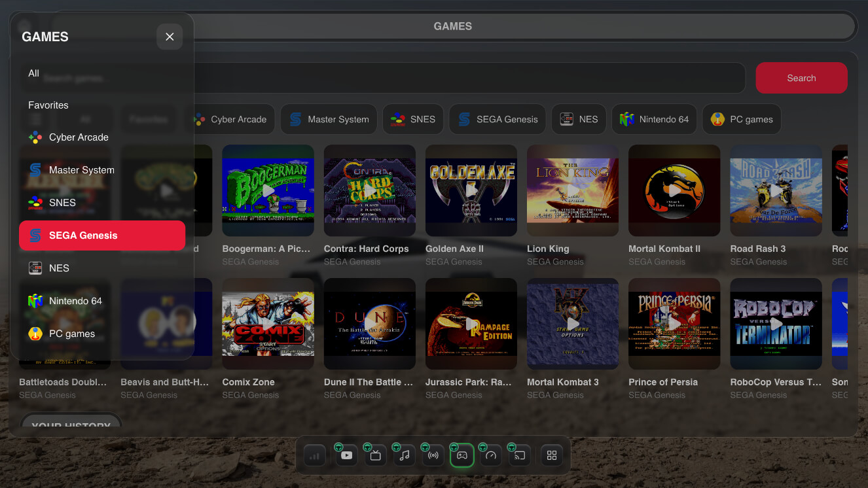Play Comix Zone thumbnail
Viewport: 868px width, 488px height.
(x=268, y=324)
